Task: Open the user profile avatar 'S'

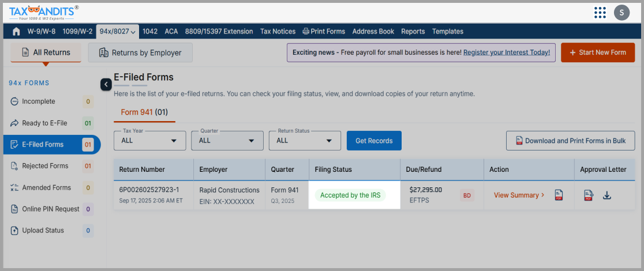Action: coord(621,12)
